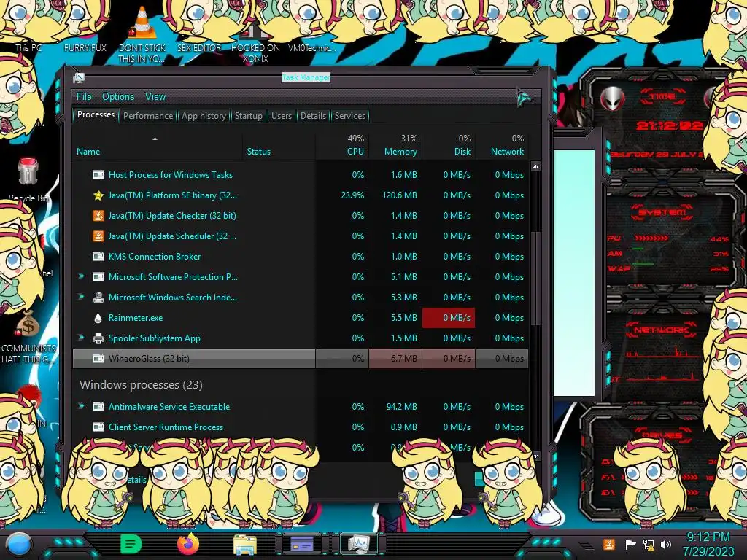The height and width of the screenshot is (560, 747).
Task: Open the View menu
Action: (155, 97)
